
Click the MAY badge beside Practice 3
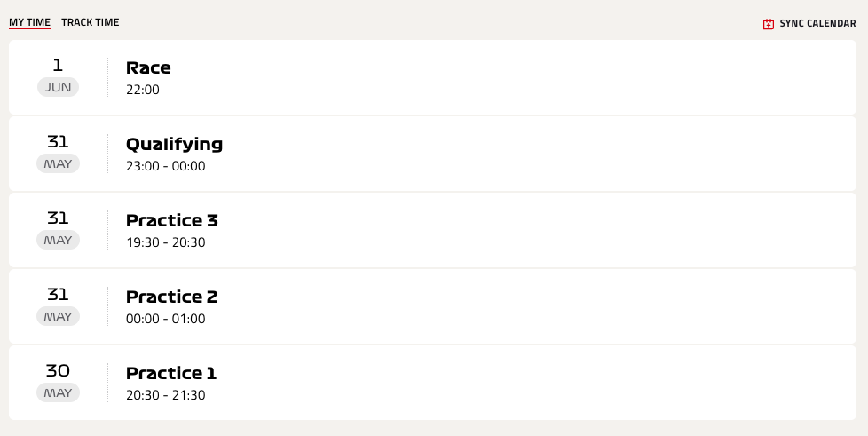click(58, 241)
